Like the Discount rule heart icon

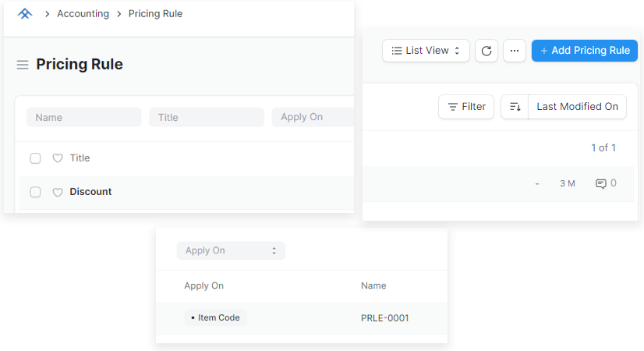click(58, 192)
